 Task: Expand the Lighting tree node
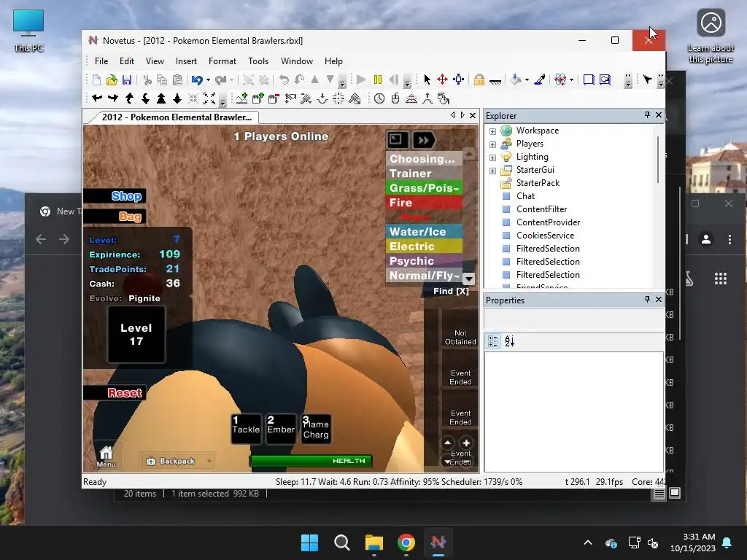pyautogui.click(x=492, y=157)
